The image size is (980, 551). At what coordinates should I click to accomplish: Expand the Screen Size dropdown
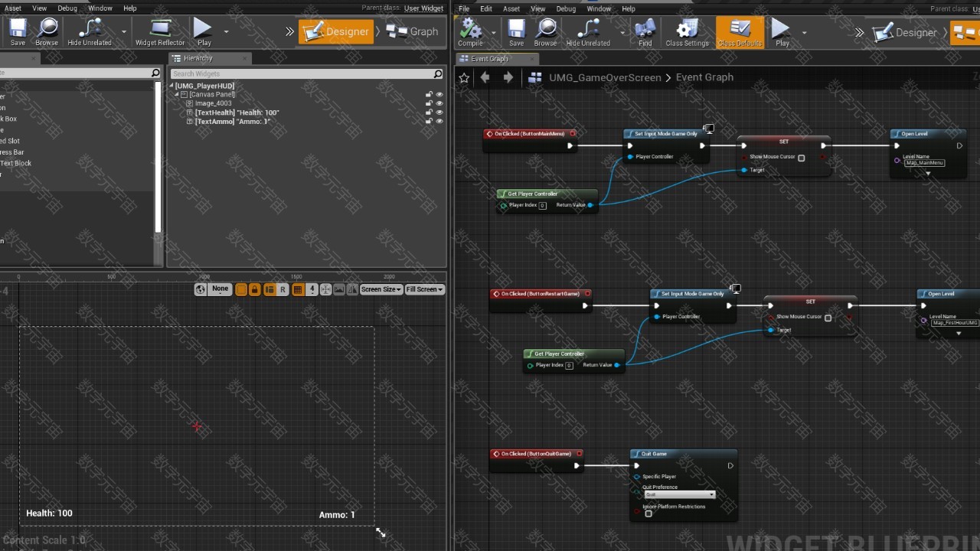[x=381, y=289]
